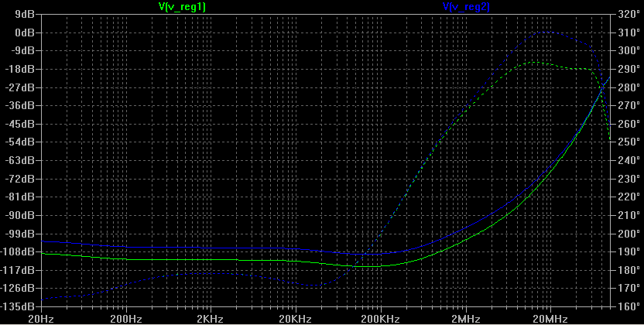Click the 0dB magnitude axis label

click(24, 32)
